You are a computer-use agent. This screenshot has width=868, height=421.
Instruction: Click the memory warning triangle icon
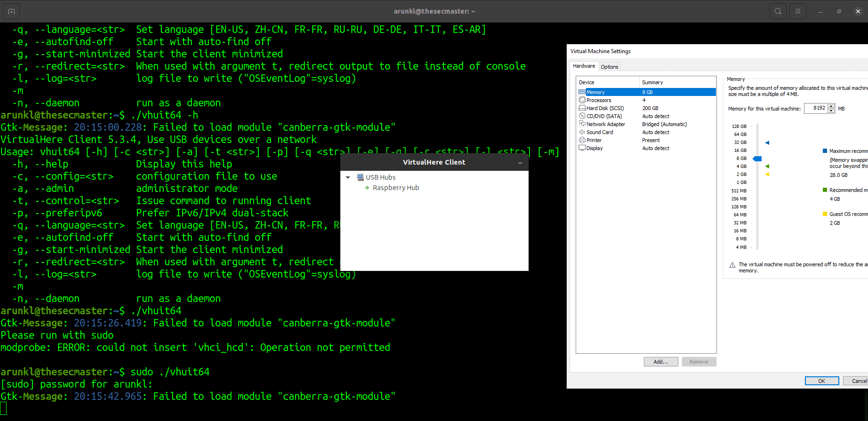tap(732, 265)
